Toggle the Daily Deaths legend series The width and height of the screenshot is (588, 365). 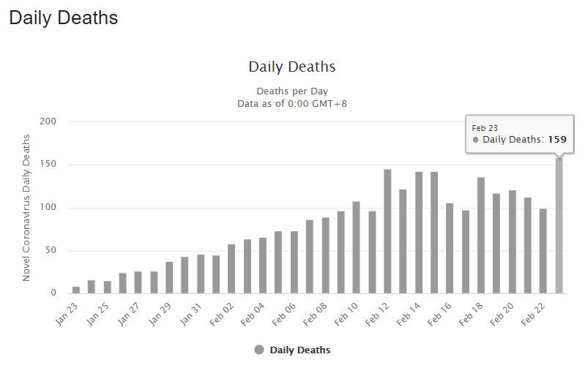[x=299, y=350]
